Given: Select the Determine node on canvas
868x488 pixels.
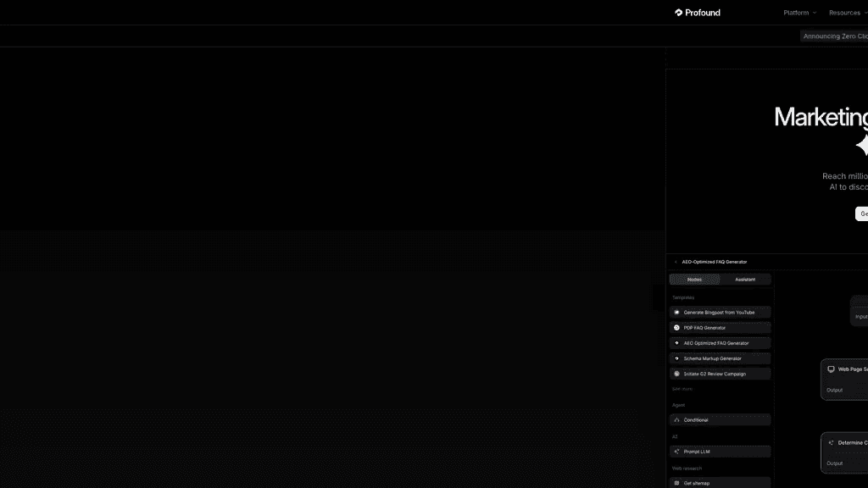Looking at the screenshot, I should pyautogui.click(x=844, y=452).
